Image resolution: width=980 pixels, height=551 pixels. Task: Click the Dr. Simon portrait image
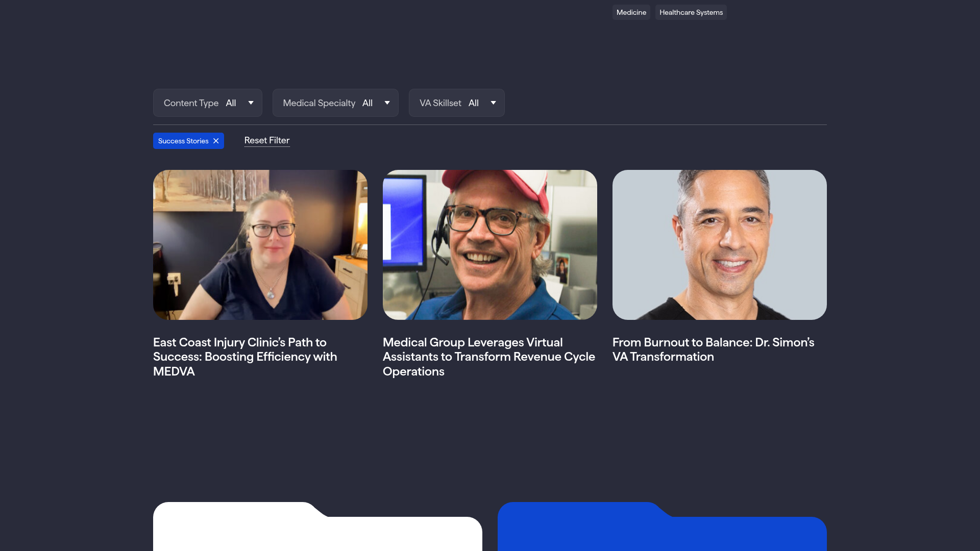719,245
